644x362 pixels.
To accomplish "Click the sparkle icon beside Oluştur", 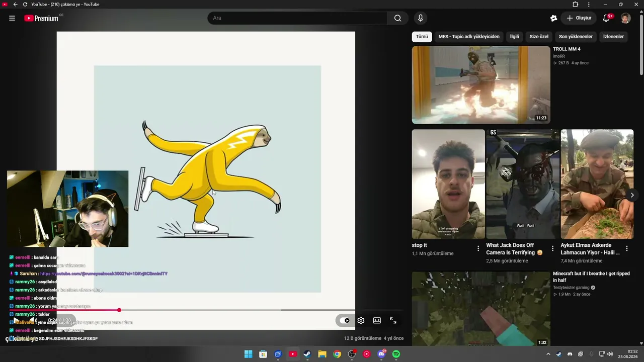I will pyautogui.click(x=553, y=18).
